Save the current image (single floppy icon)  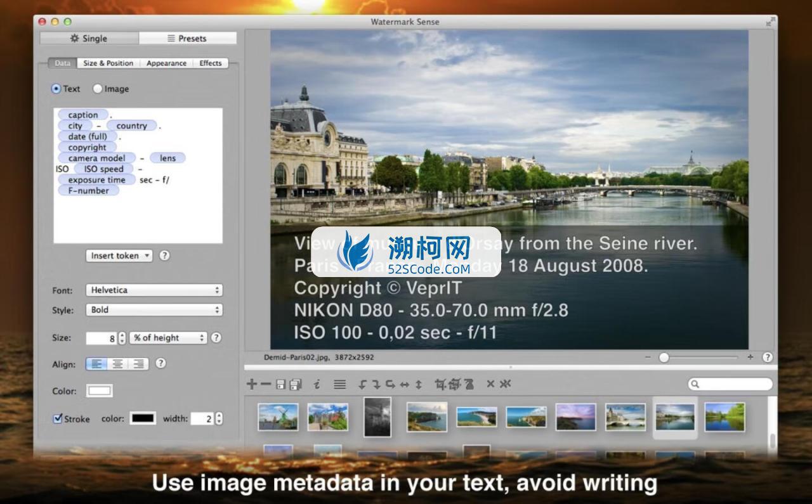click(280, 384)
